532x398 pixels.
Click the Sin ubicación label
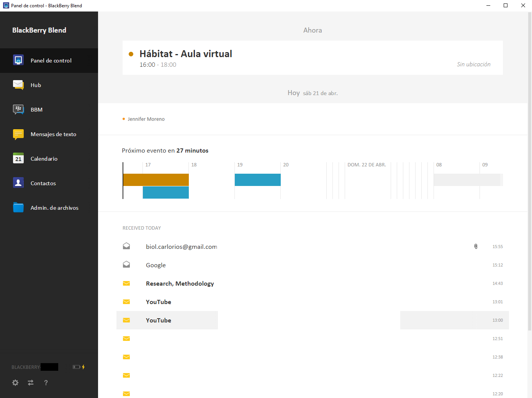click(473, 64)
